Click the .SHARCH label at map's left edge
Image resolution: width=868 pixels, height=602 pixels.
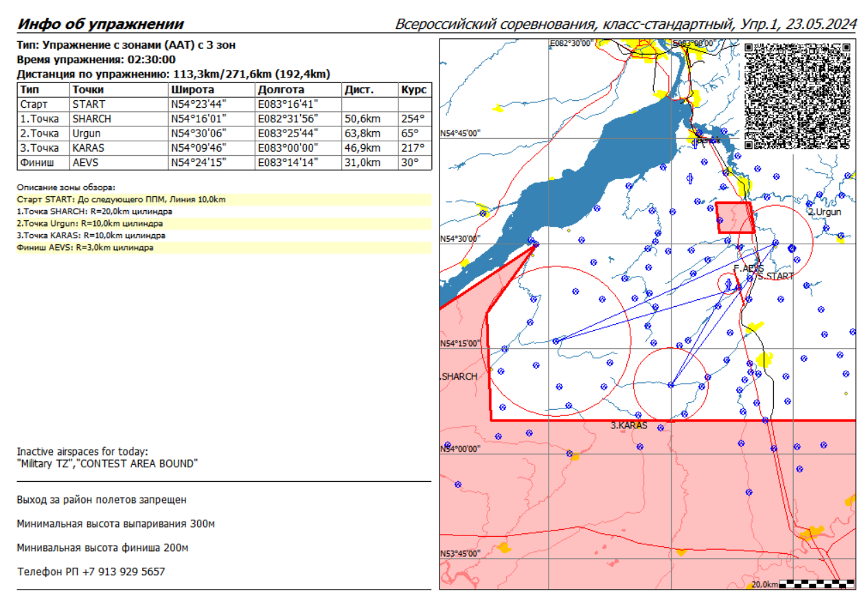pos(459,377)
